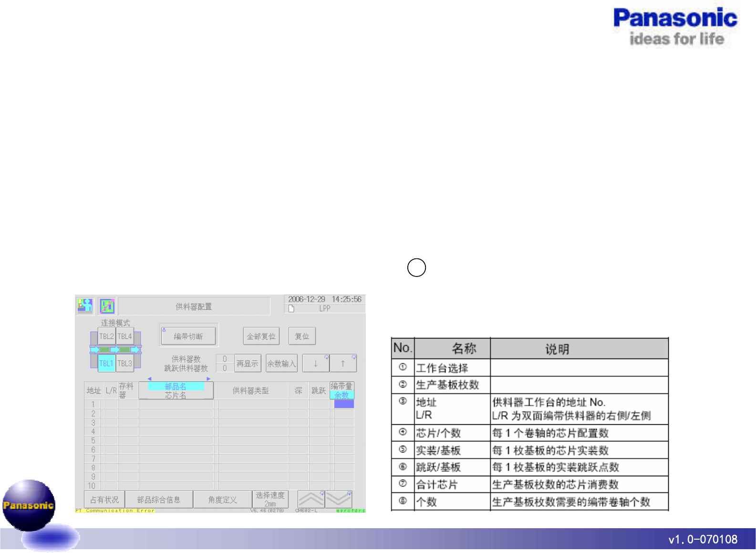Click the 选择速度 2mm button
Viewport: 756px width, 553px height.
[270, 499]
